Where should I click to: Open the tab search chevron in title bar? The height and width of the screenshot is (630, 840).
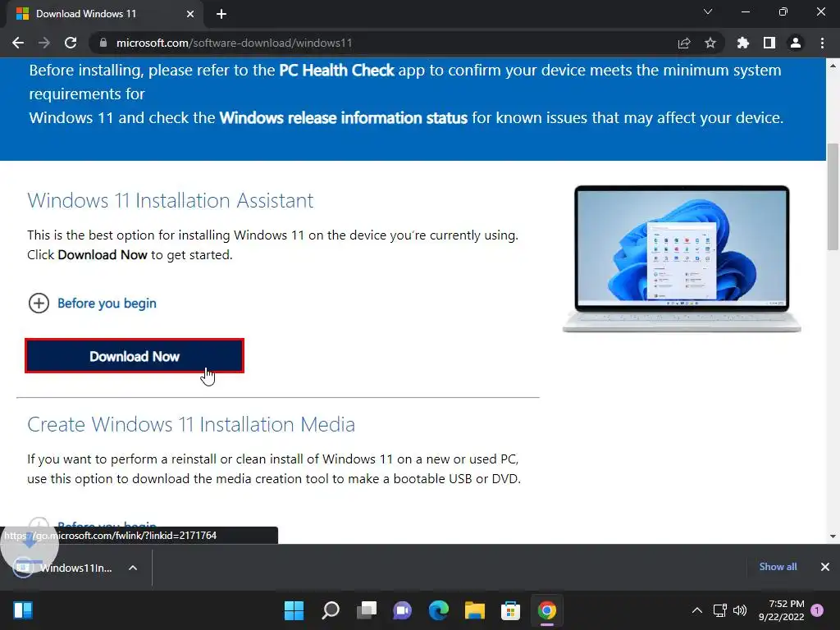[708, 11]
